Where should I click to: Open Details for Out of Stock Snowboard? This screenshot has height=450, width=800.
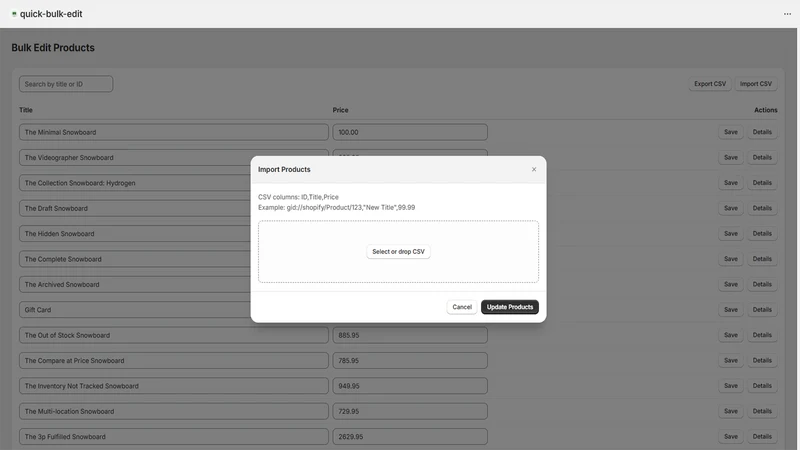pos(762,335)
